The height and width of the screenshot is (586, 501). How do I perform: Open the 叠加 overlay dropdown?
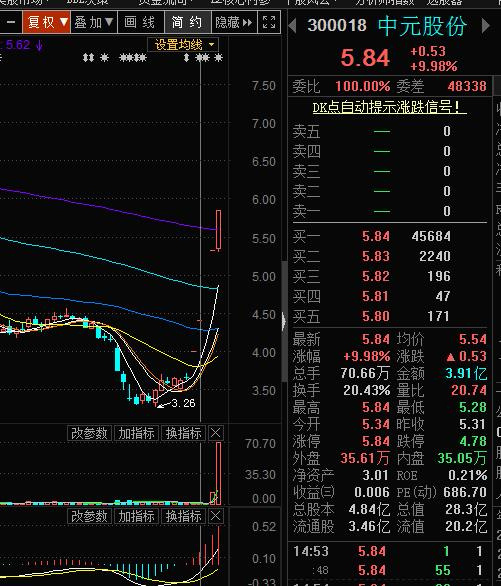[94, 22]
